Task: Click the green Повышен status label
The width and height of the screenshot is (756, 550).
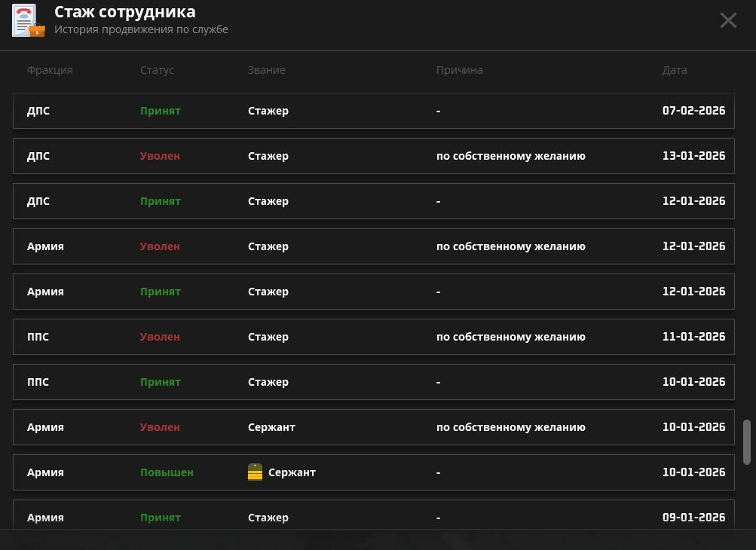Action: pos(167,472)
